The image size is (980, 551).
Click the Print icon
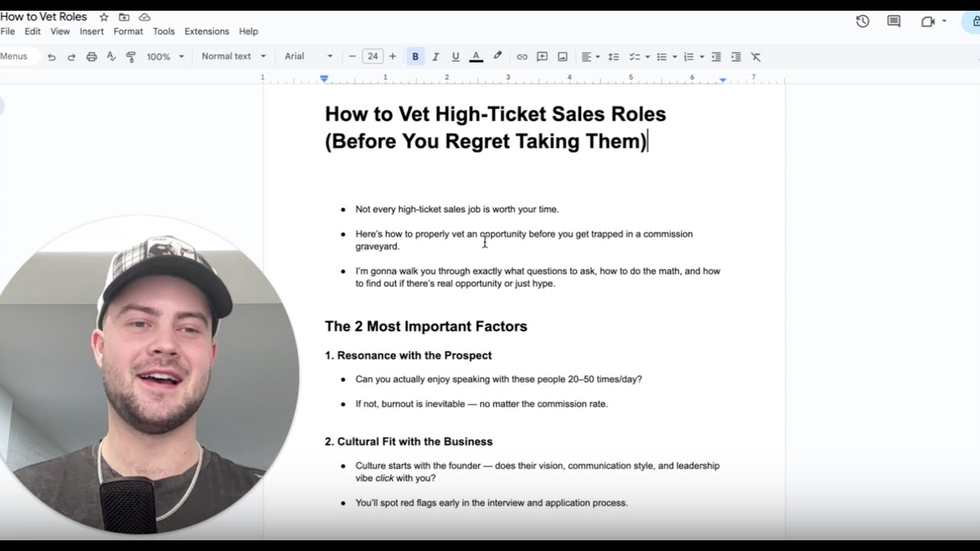click(92, 57)
